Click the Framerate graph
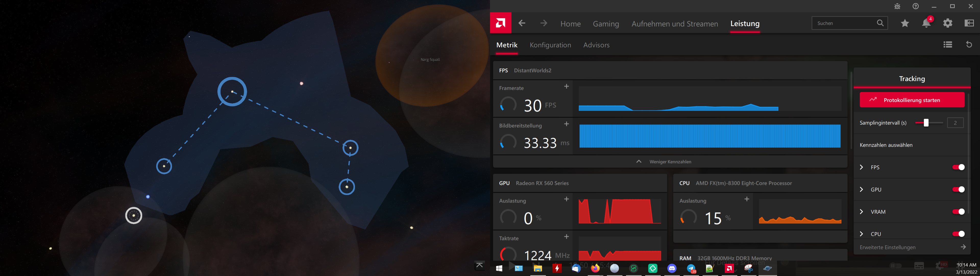This screenshot has height=276, width=980. (710, 98)
